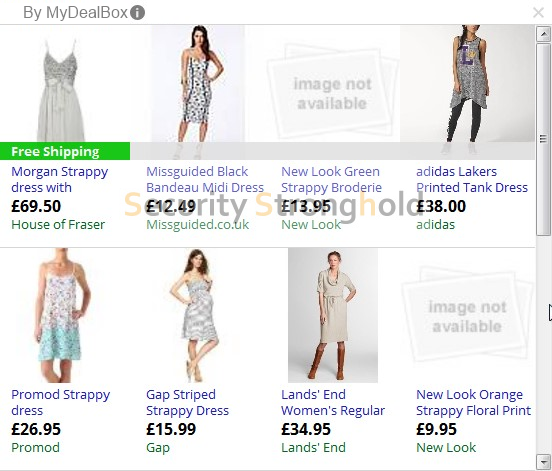Open the Gap Striped Strappy Dress link
The height and width of the screenshot is (471, 552).
pos(187,402)
